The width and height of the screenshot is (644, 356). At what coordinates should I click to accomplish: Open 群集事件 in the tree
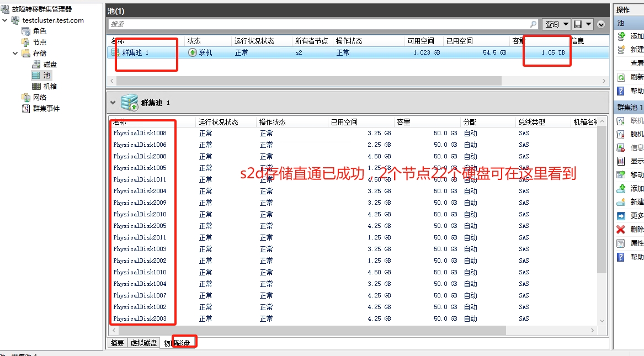(46, 108)
